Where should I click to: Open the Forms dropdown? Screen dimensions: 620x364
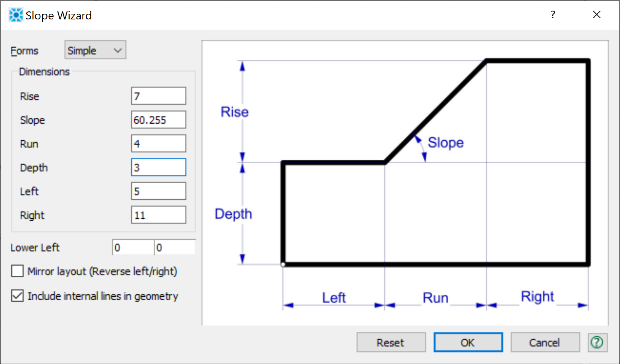tap(95, 50)
